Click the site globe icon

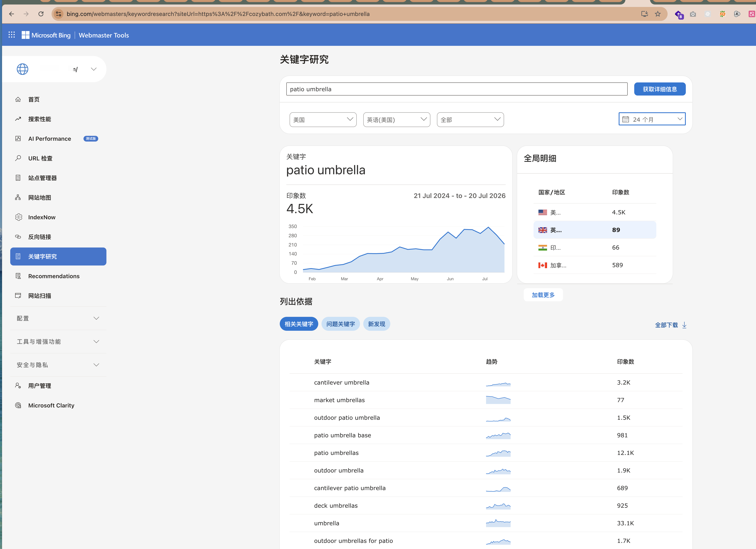coord(22,69)
